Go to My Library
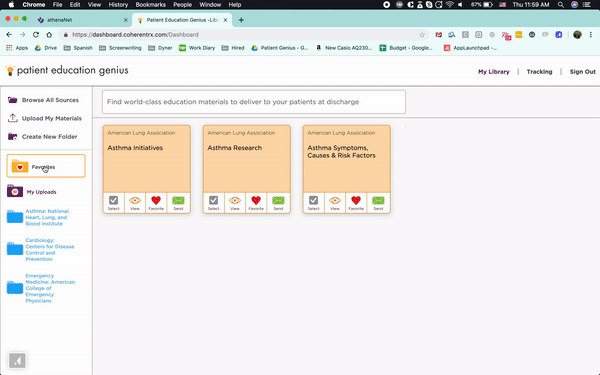600x375 pixels. pos(494,72)
